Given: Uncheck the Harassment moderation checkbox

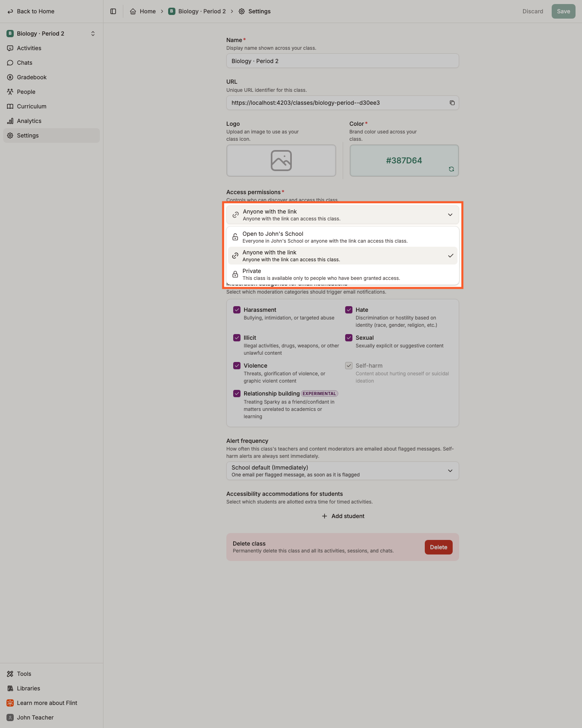Looking at the screenshot, I should 237,310.
